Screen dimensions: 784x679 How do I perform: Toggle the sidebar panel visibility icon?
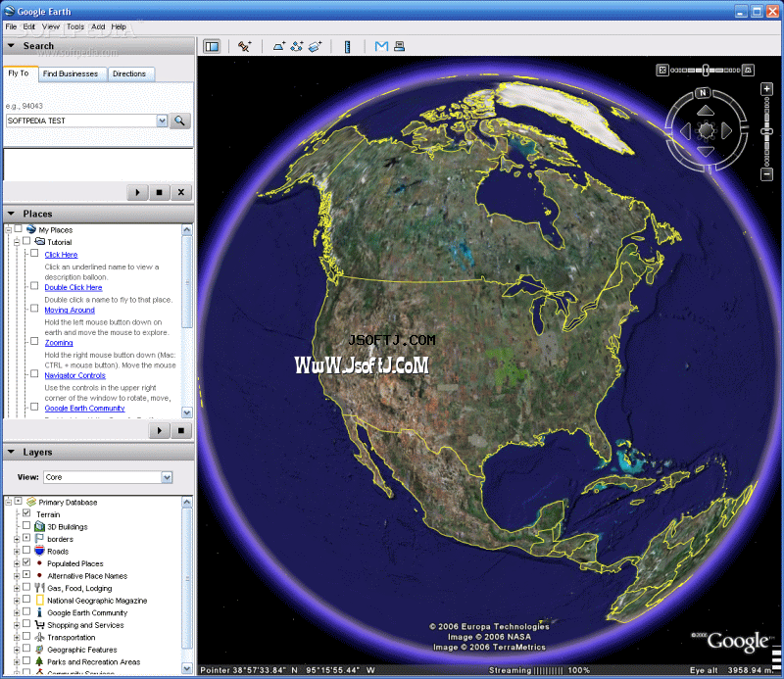(x=212, y=46)
